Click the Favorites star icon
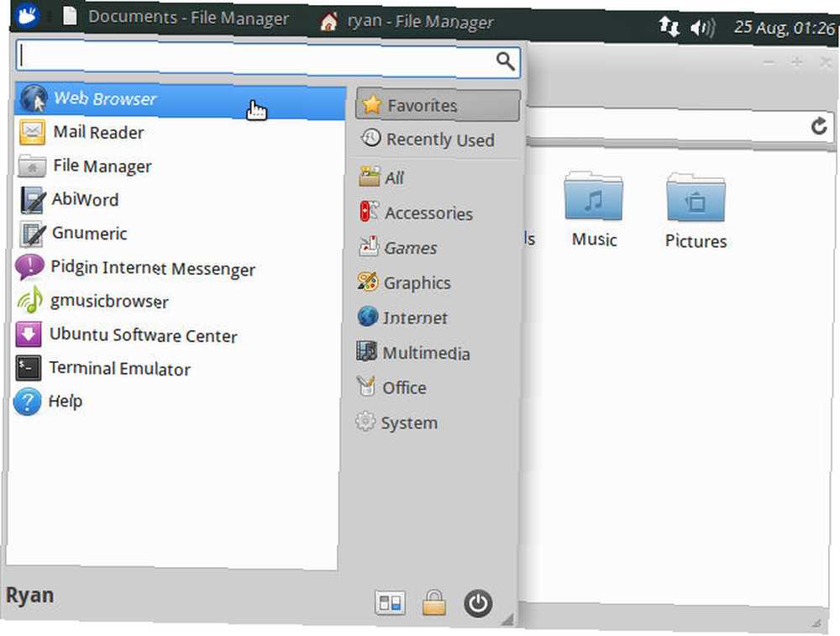Screen dimensions: 840x636 point(372,104)
